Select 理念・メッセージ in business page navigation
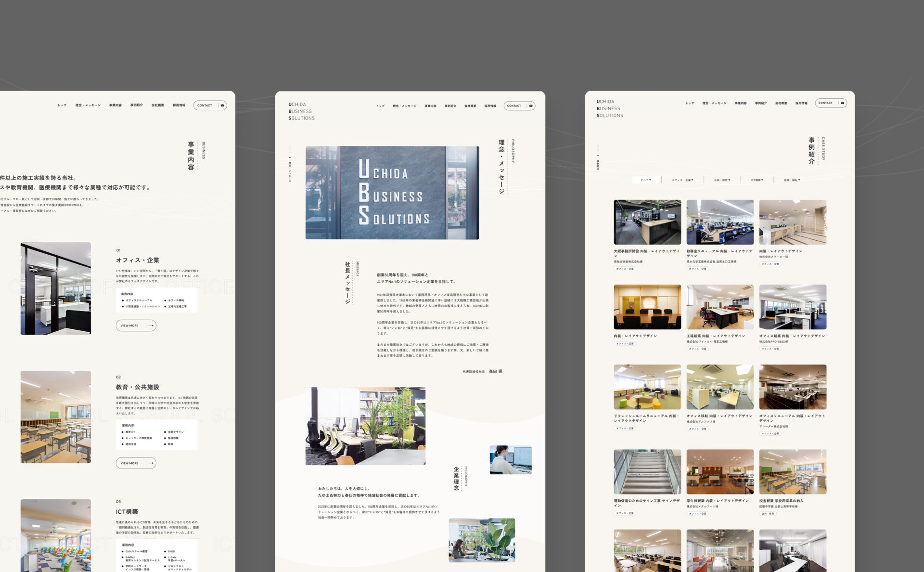This screenshot has width=924, height=572. coord(88,105)
